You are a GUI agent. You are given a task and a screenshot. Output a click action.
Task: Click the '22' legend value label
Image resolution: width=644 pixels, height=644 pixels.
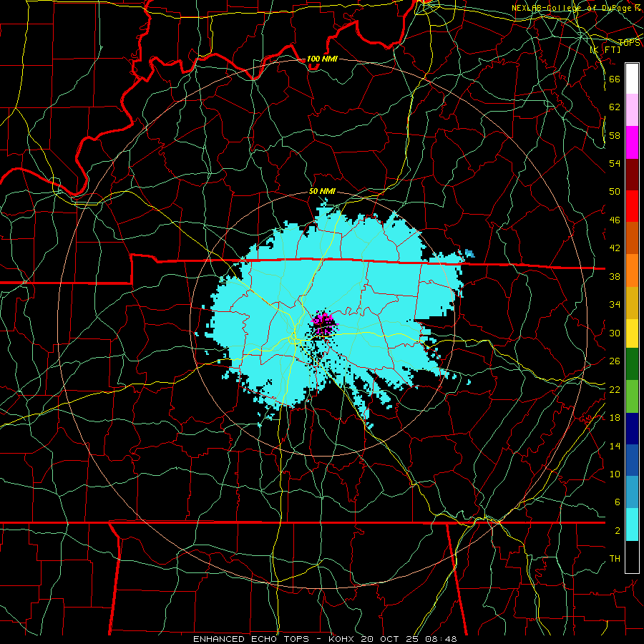coord(615,390)
